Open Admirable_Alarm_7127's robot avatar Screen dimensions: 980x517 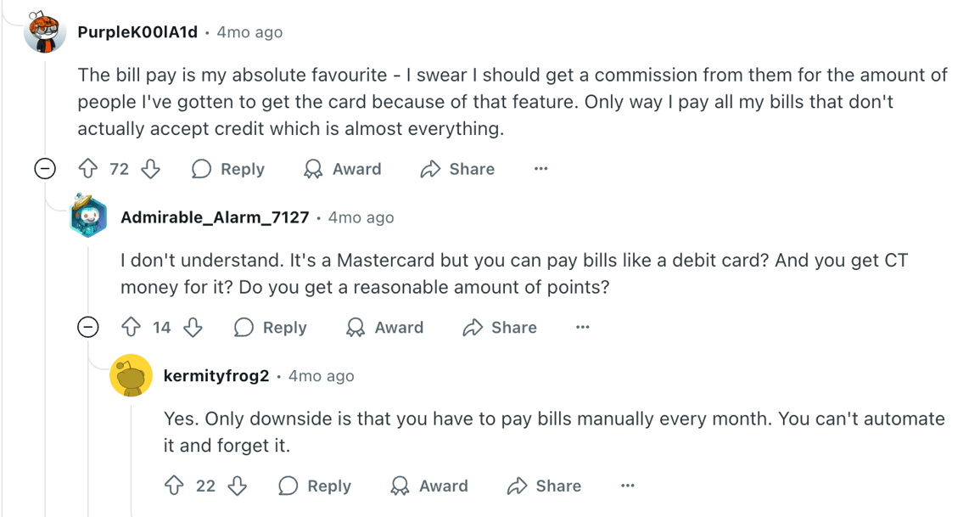88,216
